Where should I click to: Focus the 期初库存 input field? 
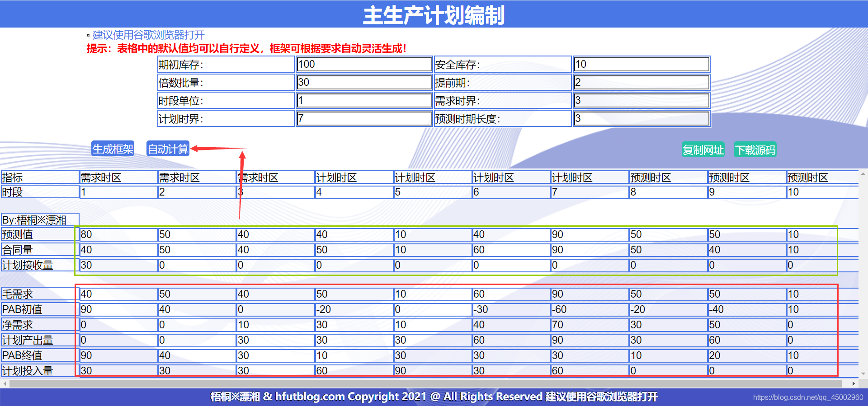point(364,64)
